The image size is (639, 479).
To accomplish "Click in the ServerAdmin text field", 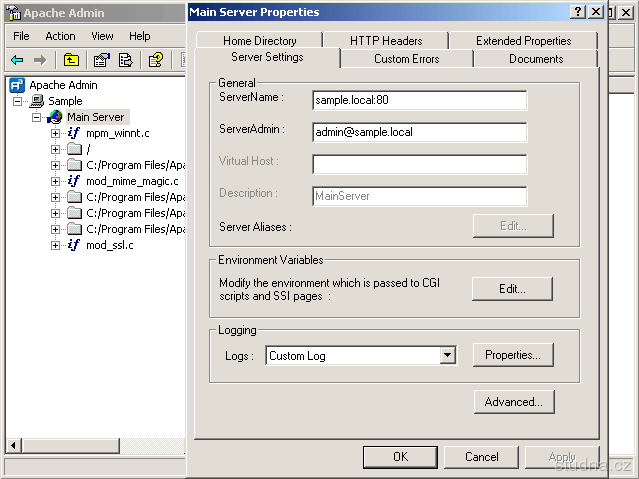I will 419,132.
